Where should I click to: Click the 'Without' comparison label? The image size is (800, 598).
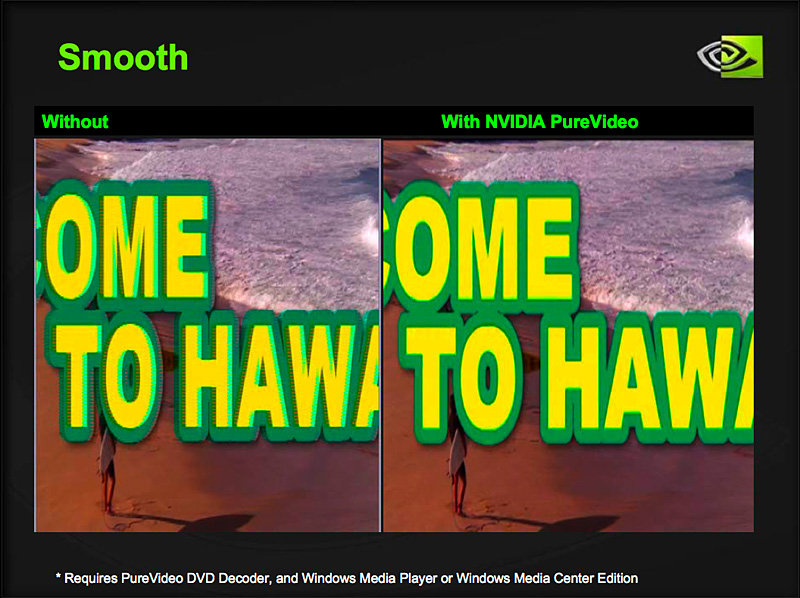[x=75, y=121]
